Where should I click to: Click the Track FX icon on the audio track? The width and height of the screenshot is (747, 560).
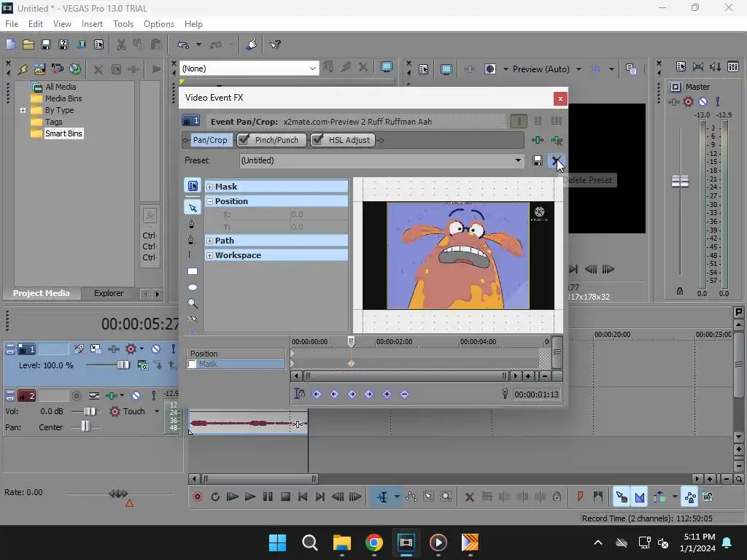[x=112, y=396]
